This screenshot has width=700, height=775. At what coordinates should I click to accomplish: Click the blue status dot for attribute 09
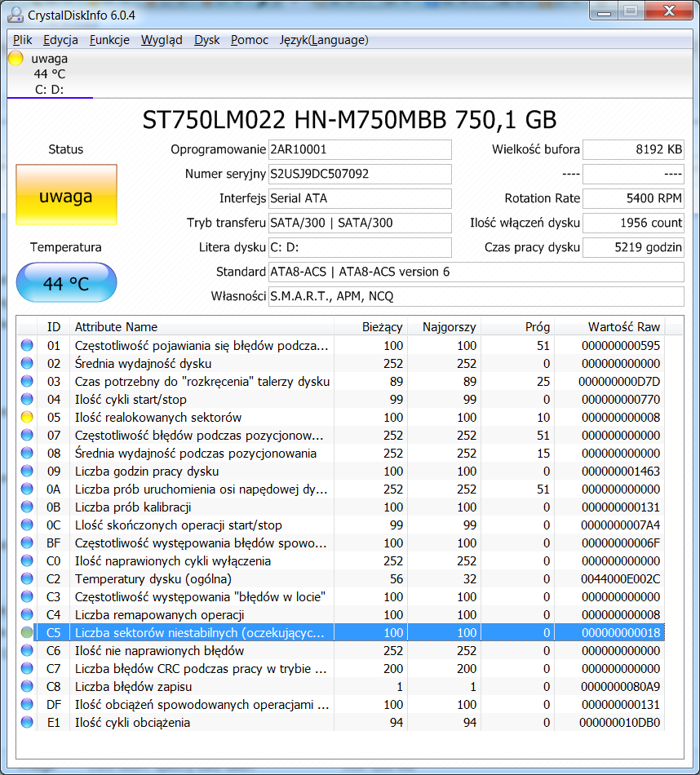pyautogui.click(x=27, y=471)
